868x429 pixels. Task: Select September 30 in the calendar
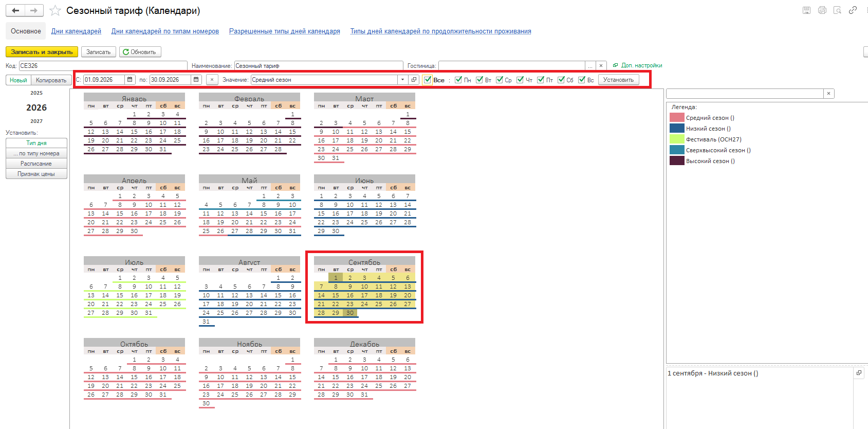coord(350,313)
